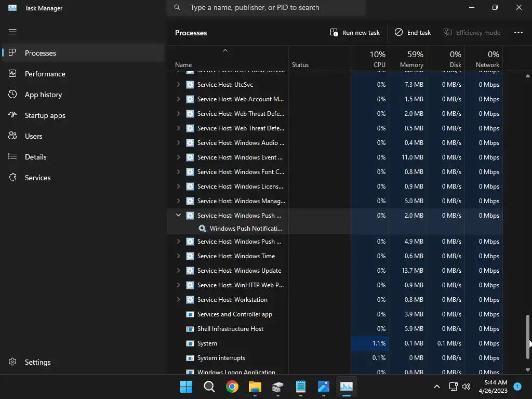Open the Services page
532x399 pixels.
pos(83,178)
